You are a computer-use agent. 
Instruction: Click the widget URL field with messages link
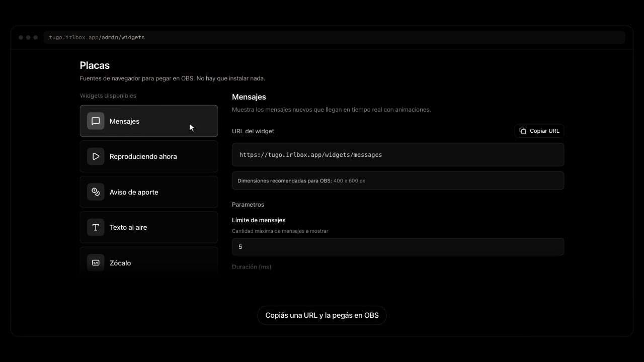[398, 155]
